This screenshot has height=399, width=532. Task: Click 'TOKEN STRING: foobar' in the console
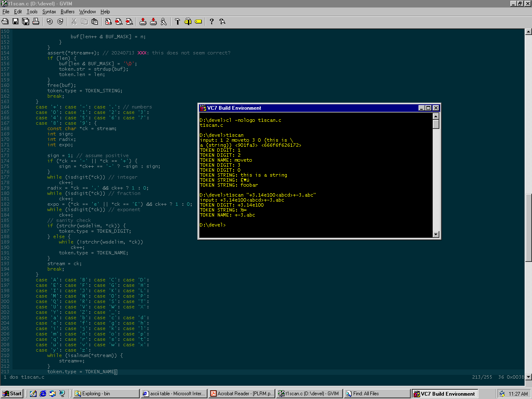point(229,185)
